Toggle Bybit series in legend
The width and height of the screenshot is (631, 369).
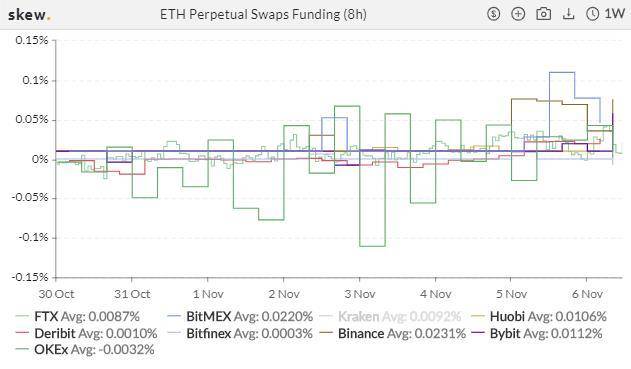click(x=536, y=333)
